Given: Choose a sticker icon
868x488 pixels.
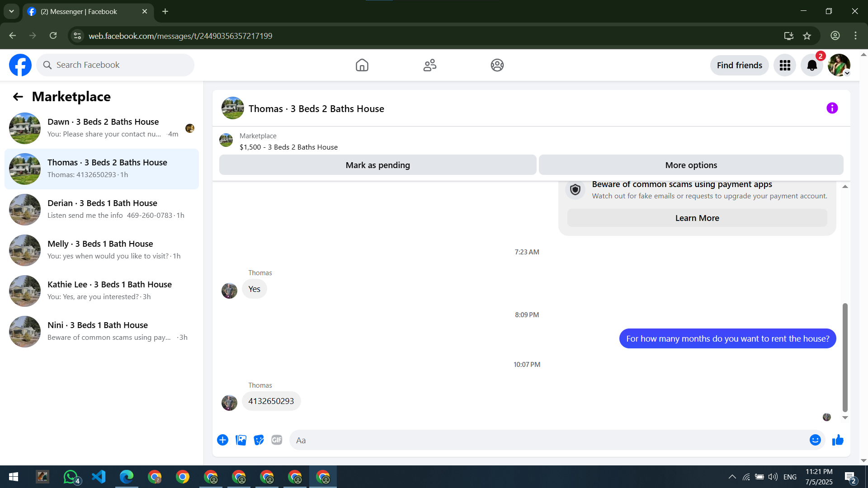Looking at the screenshot, I should click(259, 440).
